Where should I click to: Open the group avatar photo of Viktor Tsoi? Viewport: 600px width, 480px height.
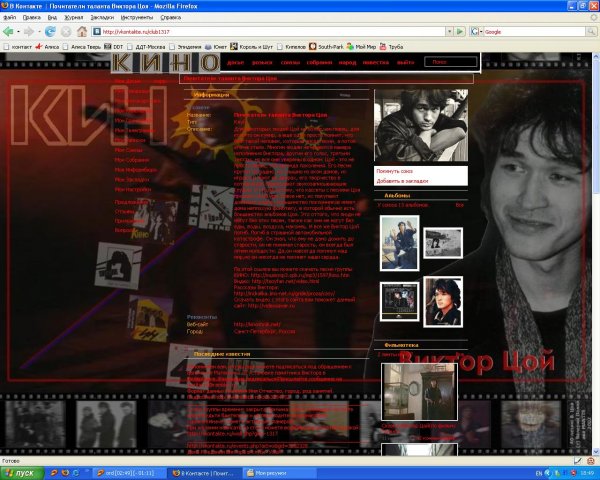tap(421, 125)
